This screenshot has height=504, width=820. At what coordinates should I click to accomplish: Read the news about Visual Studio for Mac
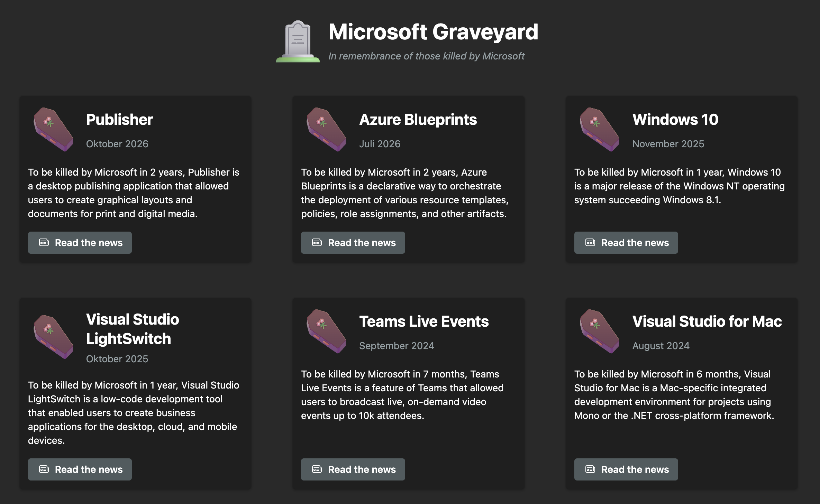click(x=626, y=469)
